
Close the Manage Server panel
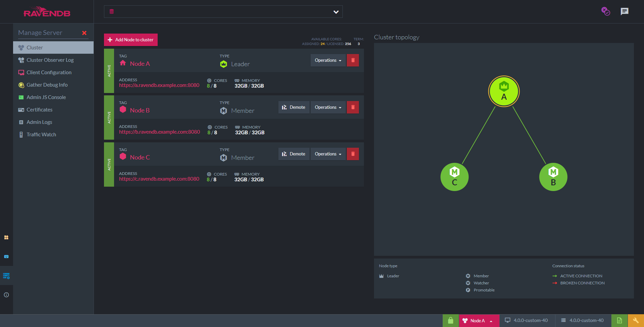84,33
